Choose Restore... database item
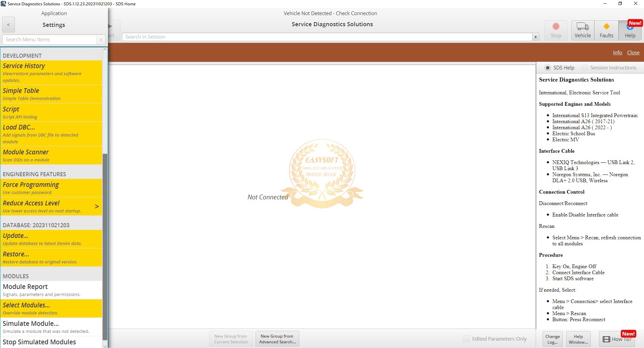644x348 pixels. (x=51, y=257)
